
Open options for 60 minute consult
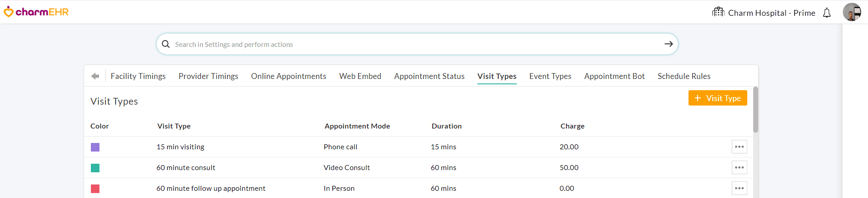(739, 167)
